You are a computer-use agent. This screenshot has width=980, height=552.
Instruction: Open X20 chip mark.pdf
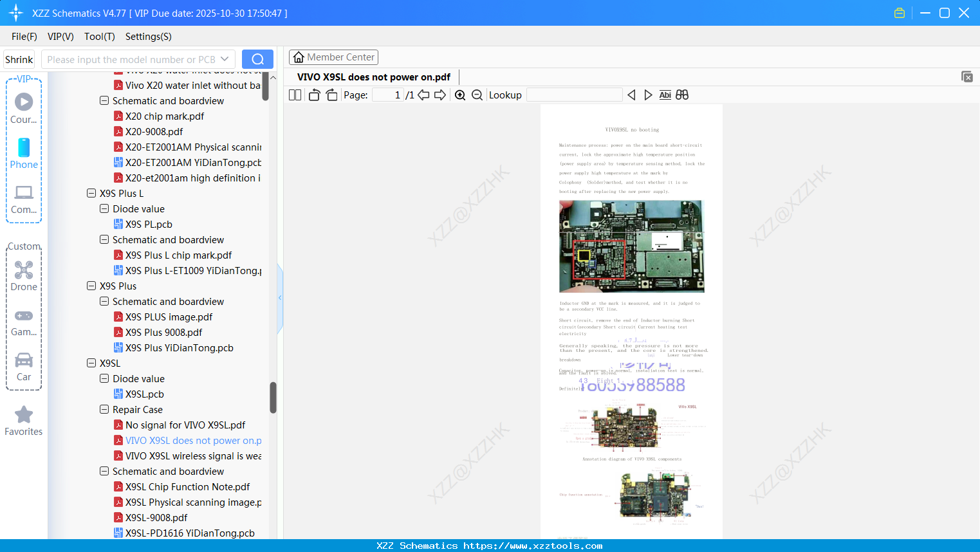click(165, 116)
